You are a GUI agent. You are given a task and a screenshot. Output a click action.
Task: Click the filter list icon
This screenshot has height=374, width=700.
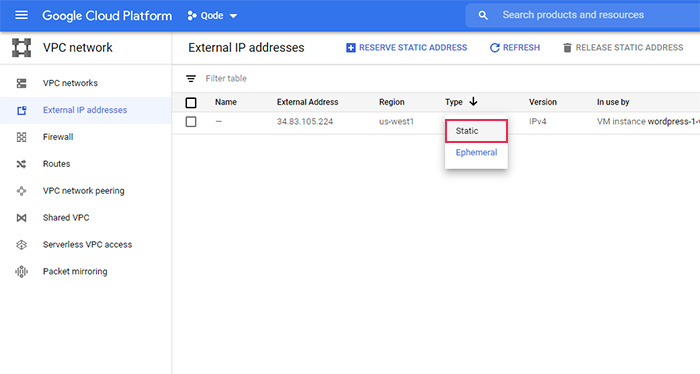pos(191,79)
